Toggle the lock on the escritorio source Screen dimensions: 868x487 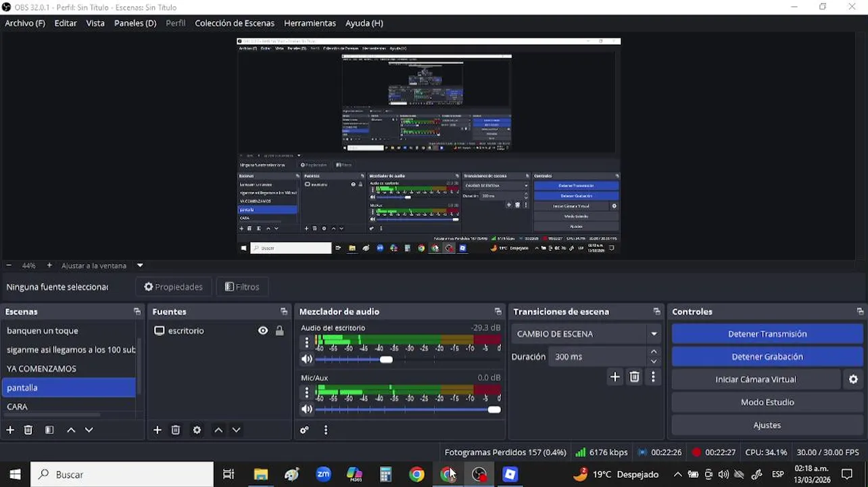click(279, 331)
